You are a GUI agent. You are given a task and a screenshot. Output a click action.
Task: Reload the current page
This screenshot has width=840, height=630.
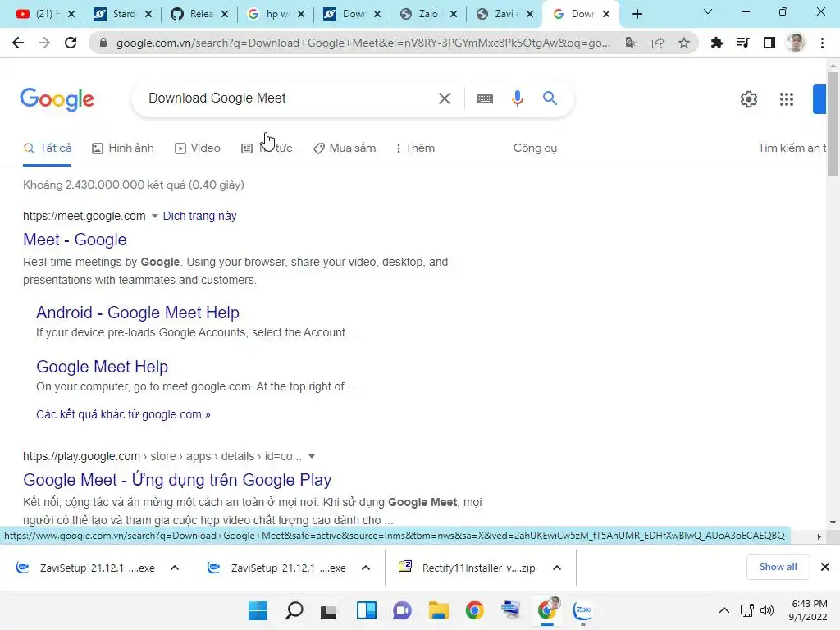pos(71,43)
